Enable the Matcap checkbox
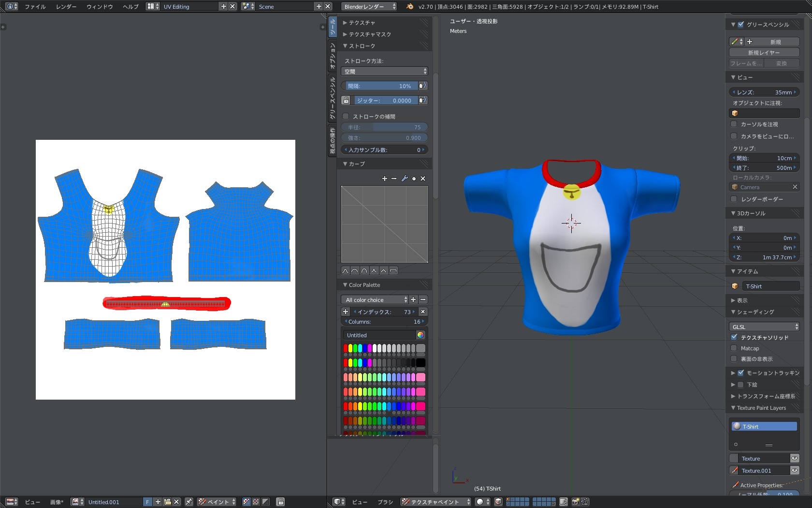812x508 pixels. click(734, 348)
